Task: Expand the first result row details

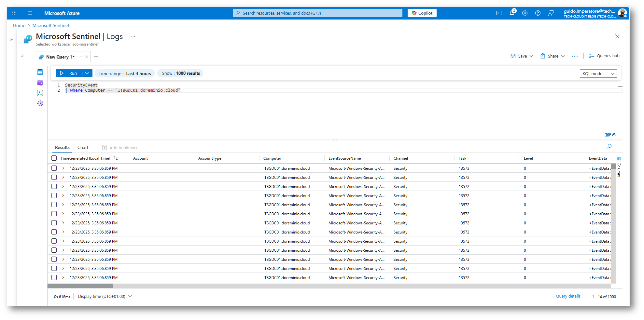Action: [63, 168]
